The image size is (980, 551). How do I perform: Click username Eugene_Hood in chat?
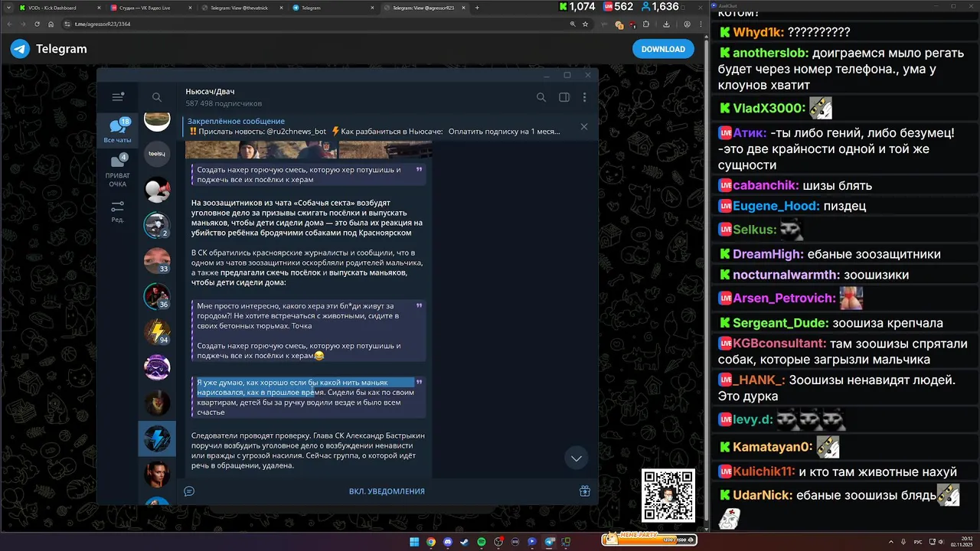(x=776, y=206)
